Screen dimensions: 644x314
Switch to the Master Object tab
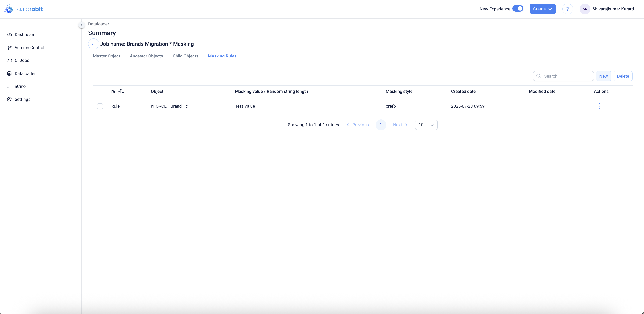point(107,56)
